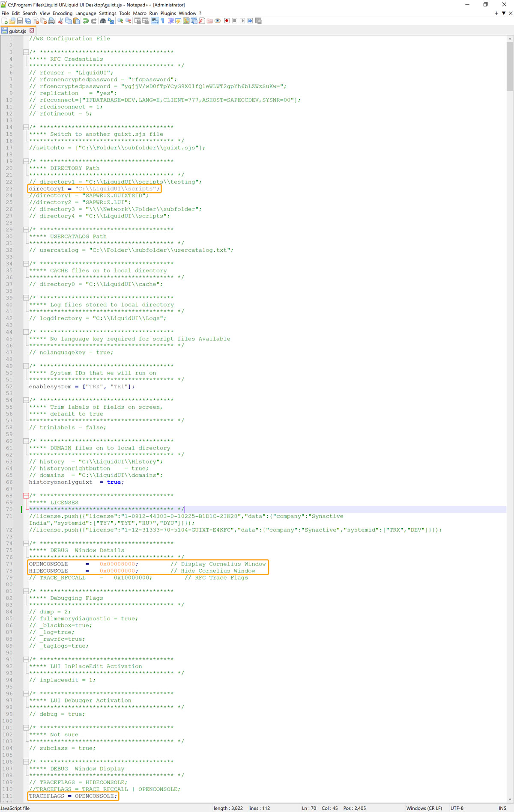The height and width of the screenshot is (812, 514).
Task: Click the Copy toolbar icon
Action: (x=69, y=21)
